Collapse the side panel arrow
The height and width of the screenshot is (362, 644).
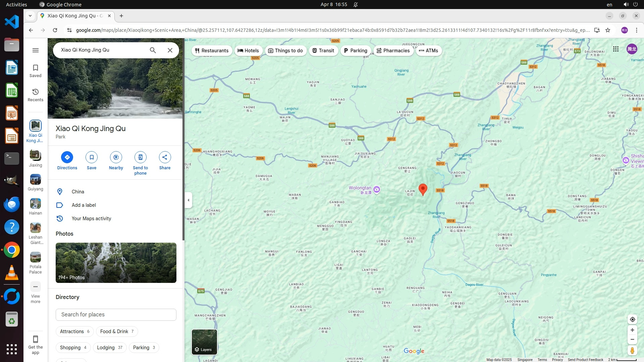click(x=189, y=200)
